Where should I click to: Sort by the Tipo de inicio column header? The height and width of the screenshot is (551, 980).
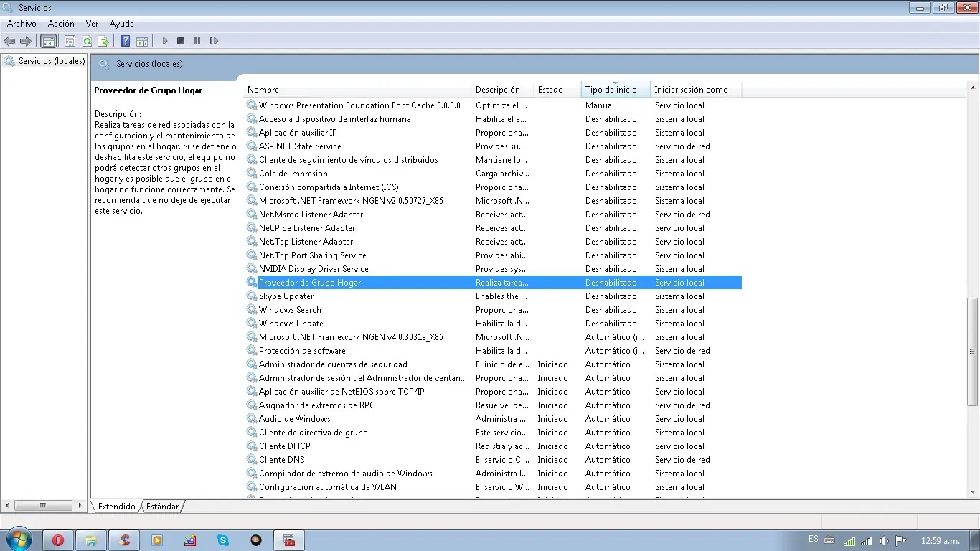point(616,90)
